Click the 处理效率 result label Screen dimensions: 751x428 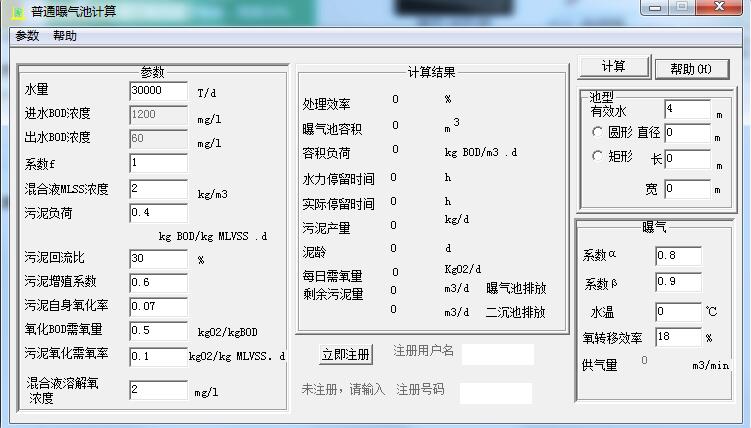pyautogui.click(x=326, y=104)
